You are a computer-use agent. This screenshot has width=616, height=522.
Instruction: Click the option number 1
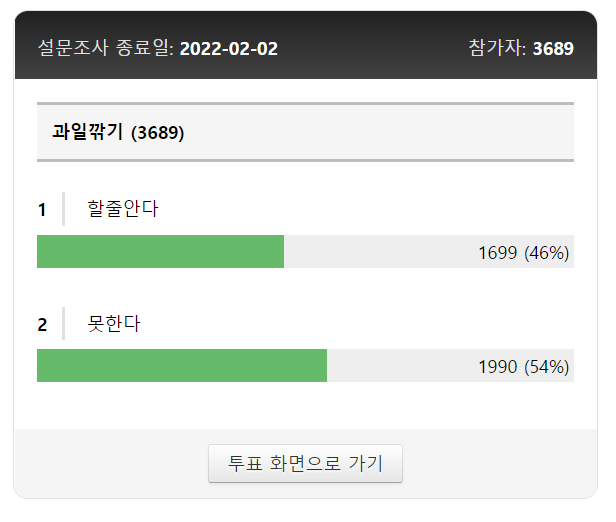(42, 210)
